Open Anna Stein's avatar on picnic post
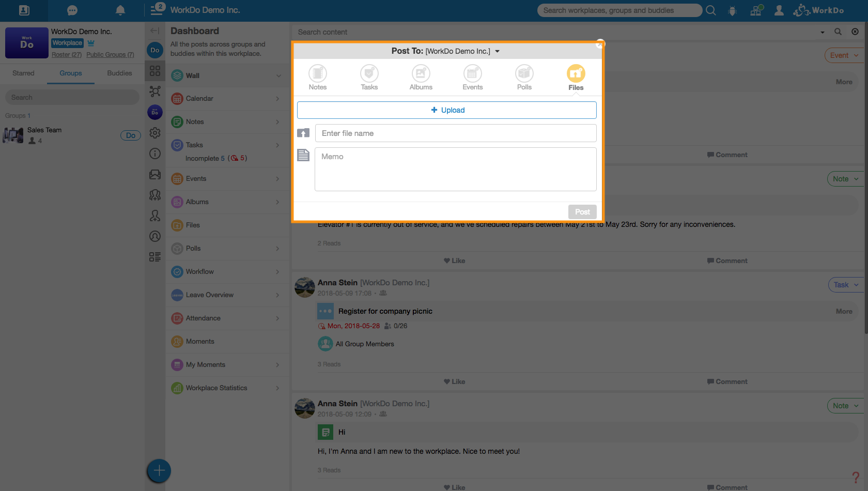The height and width of the screenshot is (491, 868). point(305,287)
